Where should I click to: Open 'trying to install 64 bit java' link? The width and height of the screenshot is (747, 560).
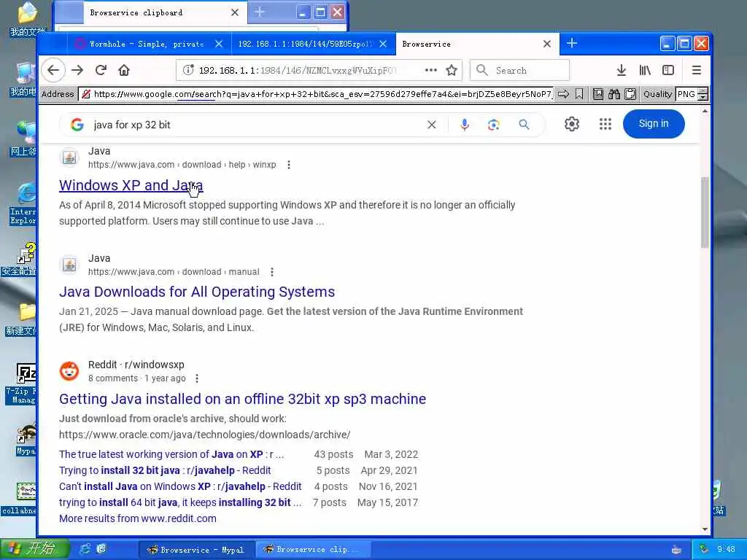(x=180, y=502)
